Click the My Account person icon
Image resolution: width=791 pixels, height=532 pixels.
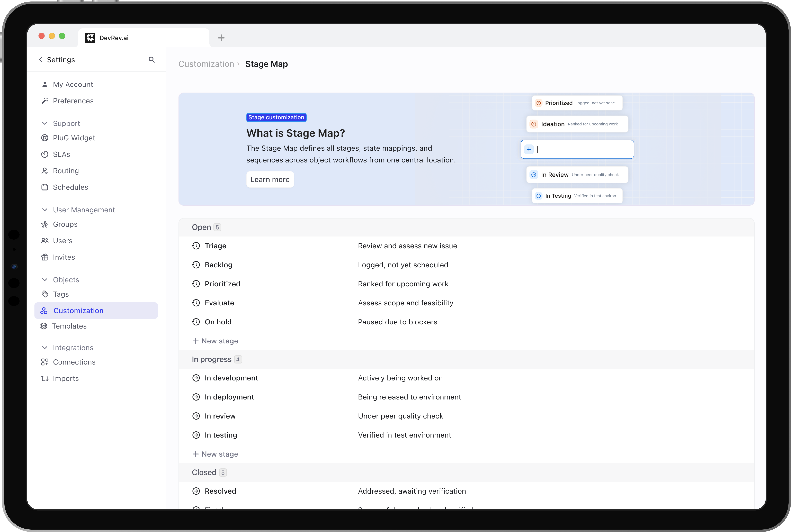(x=44, y=84)
